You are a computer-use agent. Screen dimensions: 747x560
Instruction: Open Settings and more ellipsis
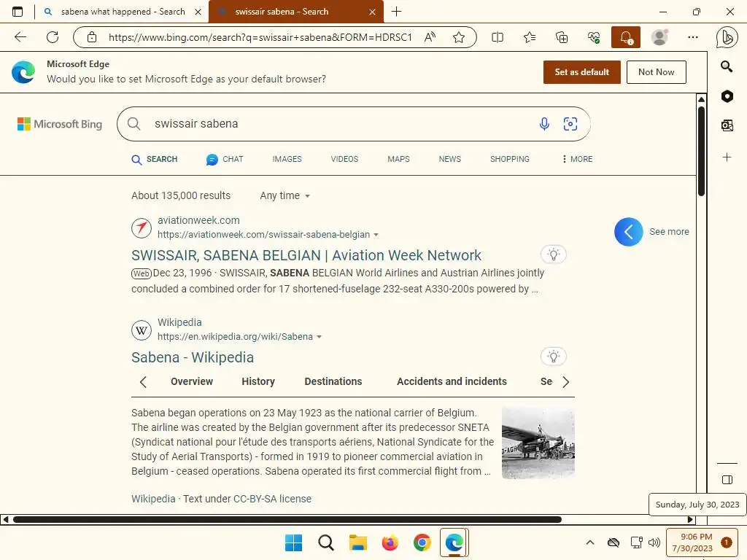pyautogui.click(x=693, y=37)
